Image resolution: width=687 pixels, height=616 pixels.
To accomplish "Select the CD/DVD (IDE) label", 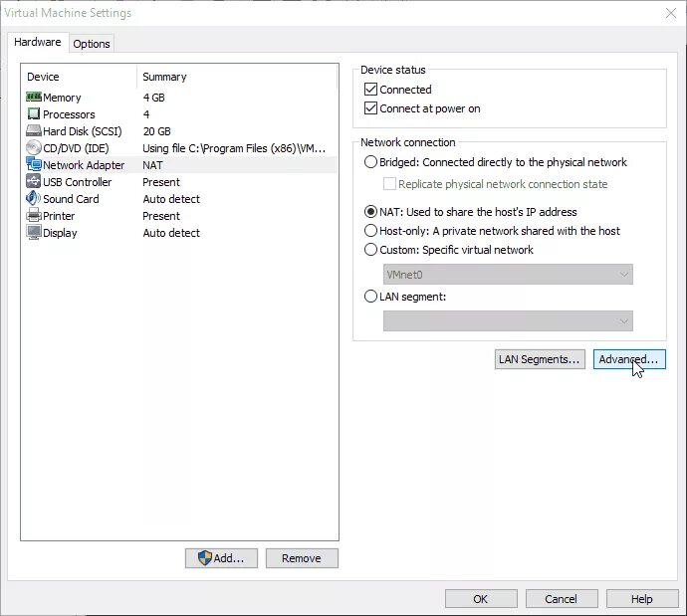I will (x=76, y=148).
